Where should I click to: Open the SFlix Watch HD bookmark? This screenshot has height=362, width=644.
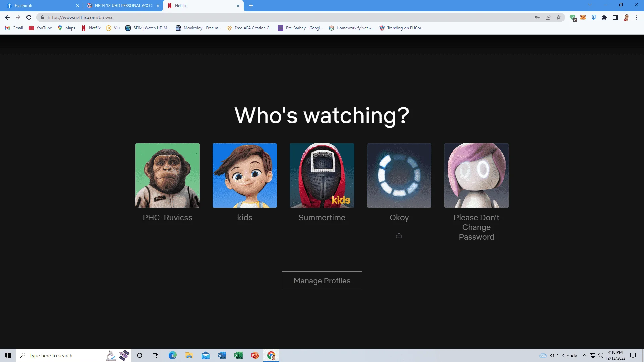click(x=148, y=28)
